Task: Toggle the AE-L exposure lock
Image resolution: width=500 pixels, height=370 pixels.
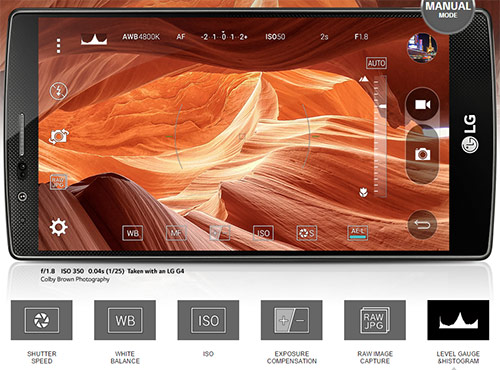Action: coord(358,232)
